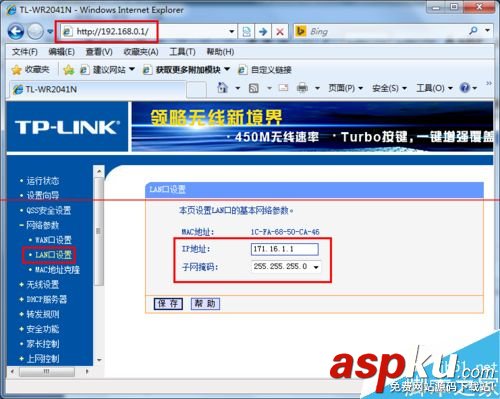
Task: Open the 帮助(H) menu
Action: click(x=220, y=52)
